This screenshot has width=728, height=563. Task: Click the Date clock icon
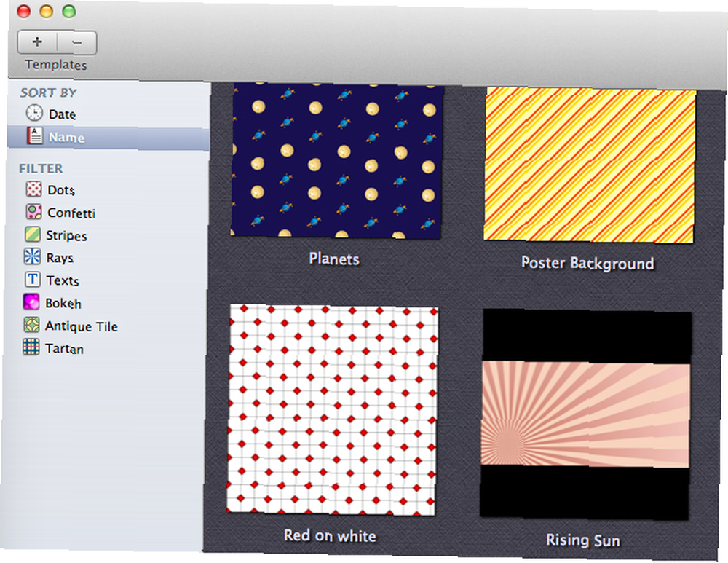tap(34, 113)
